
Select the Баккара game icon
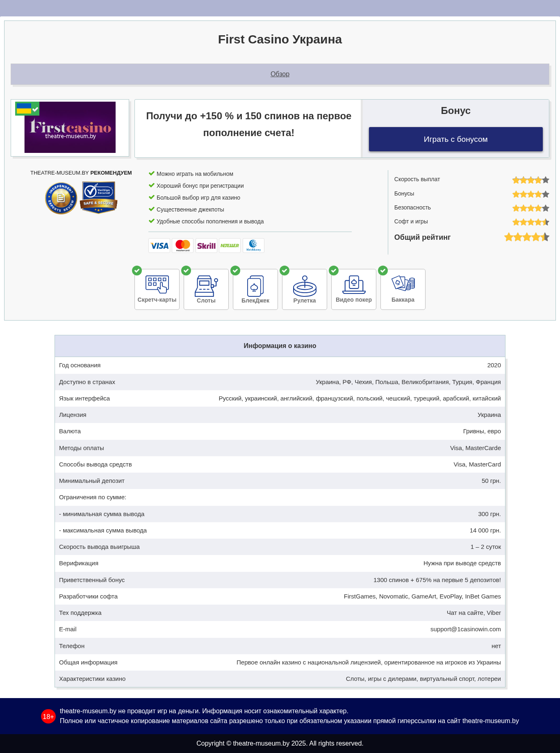click(403, 284)
